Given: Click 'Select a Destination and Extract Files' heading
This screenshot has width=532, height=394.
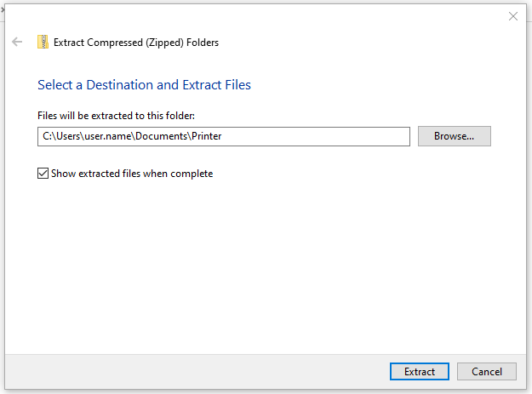Looking at the screenshot, I should tap(144, 85).
